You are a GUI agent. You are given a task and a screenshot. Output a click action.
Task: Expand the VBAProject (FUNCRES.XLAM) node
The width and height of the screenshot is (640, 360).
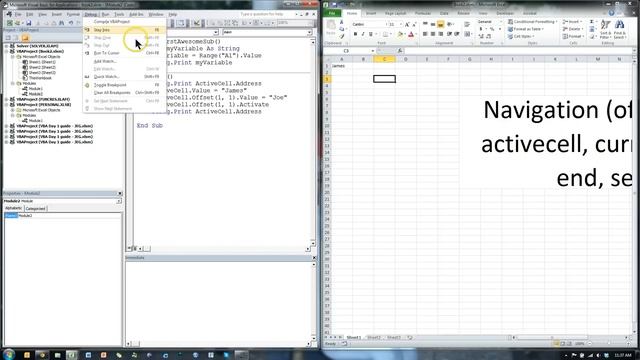[7, 99]
